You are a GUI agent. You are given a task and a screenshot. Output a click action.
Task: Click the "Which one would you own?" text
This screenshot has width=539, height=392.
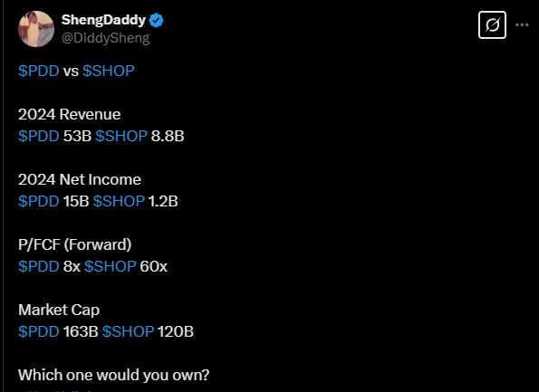pos(113,375)
